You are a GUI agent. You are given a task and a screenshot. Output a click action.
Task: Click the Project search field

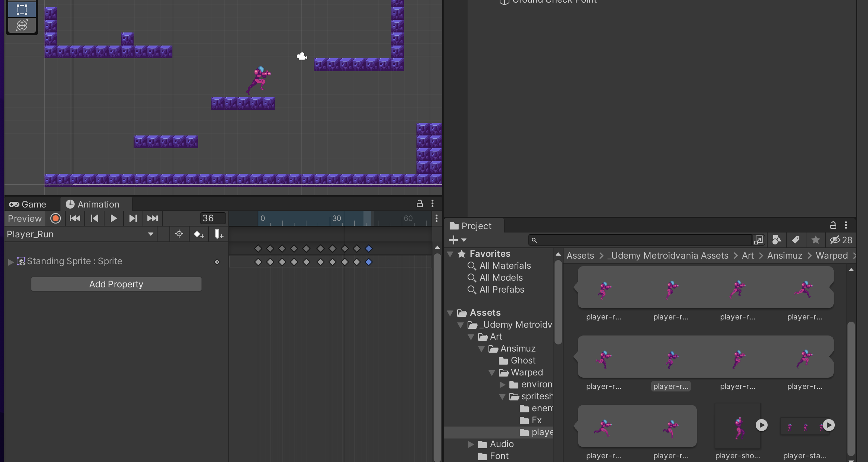[642, 240]
